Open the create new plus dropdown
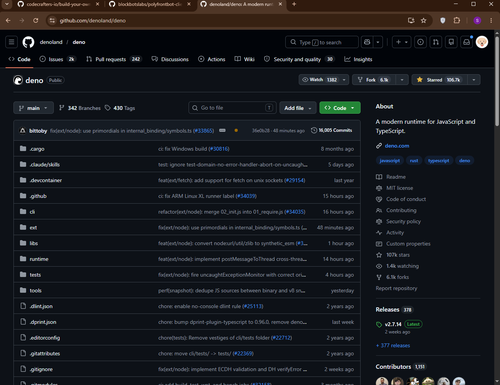Screen dimensions: 500x385 (x=401, y=42)
